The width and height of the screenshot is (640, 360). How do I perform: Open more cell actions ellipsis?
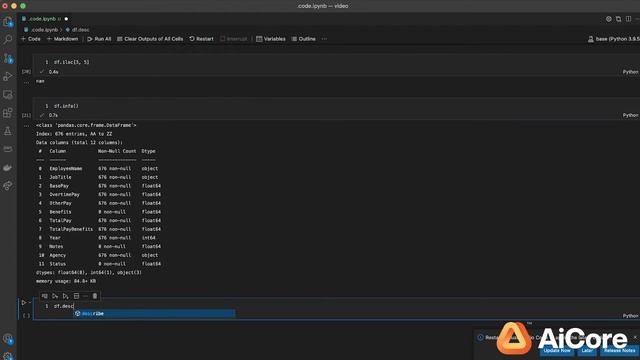[x=85, y=296]
